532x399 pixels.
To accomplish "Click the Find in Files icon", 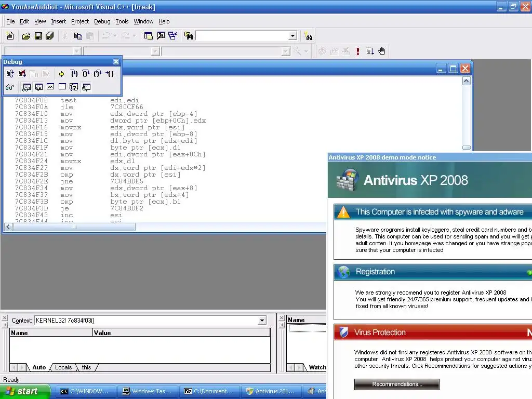I will click(x=189, y=36).
